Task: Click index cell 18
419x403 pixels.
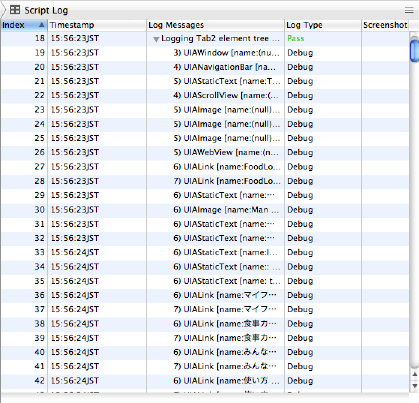Action: click(40, 38)
